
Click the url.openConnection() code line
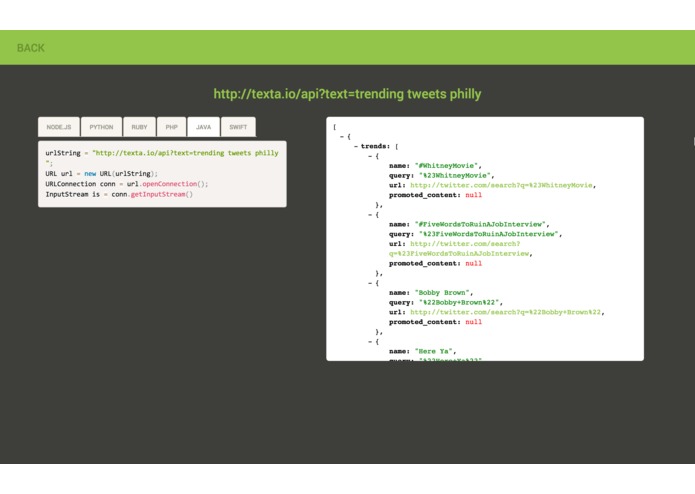126,184
